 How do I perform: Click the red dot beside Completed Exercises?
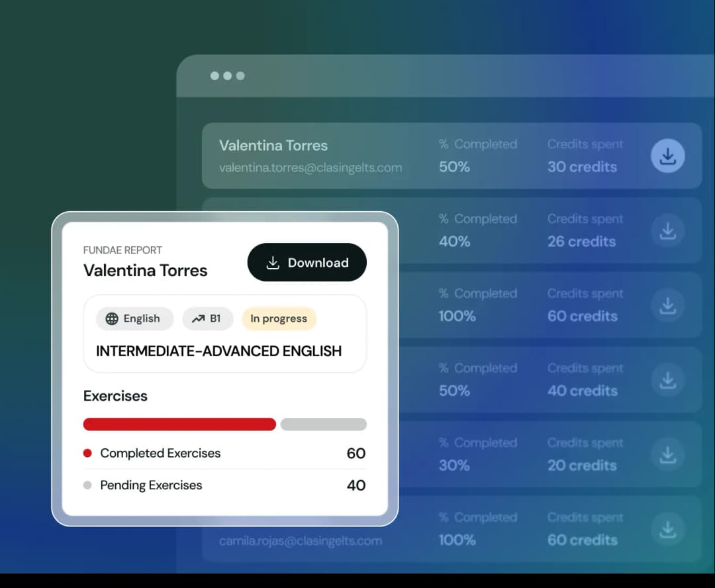(x=87, y=454)
